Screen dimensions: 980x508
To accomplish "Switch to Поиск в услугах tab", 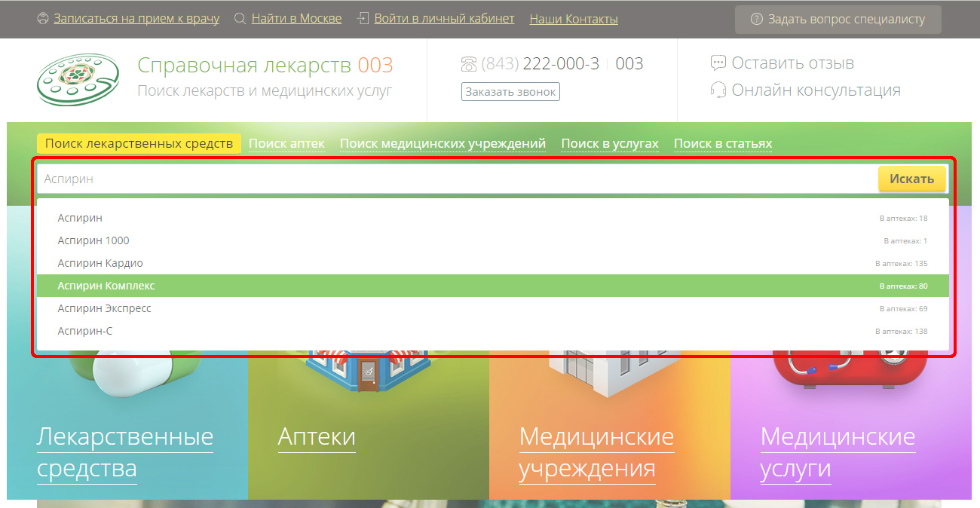I will point(610,143).
